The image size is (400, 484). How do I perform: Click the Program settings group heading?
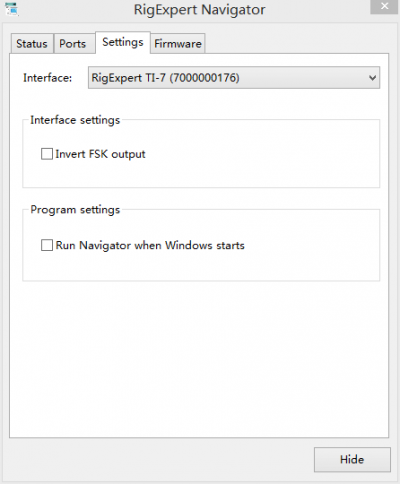[x=75, y=210]
